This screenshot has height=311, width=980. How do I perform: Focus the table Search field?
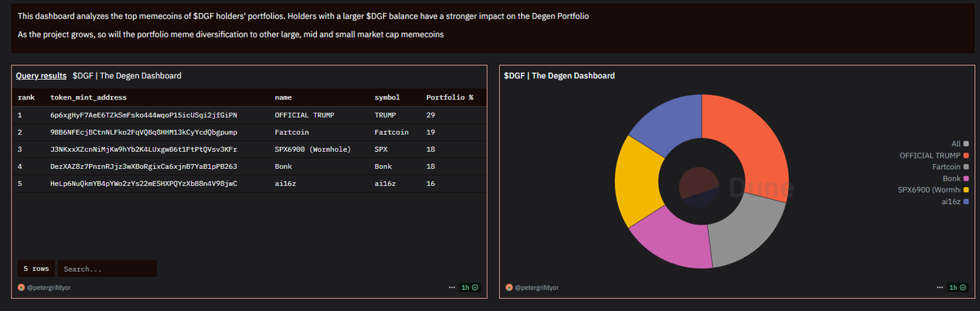click(x=107, y=269)
